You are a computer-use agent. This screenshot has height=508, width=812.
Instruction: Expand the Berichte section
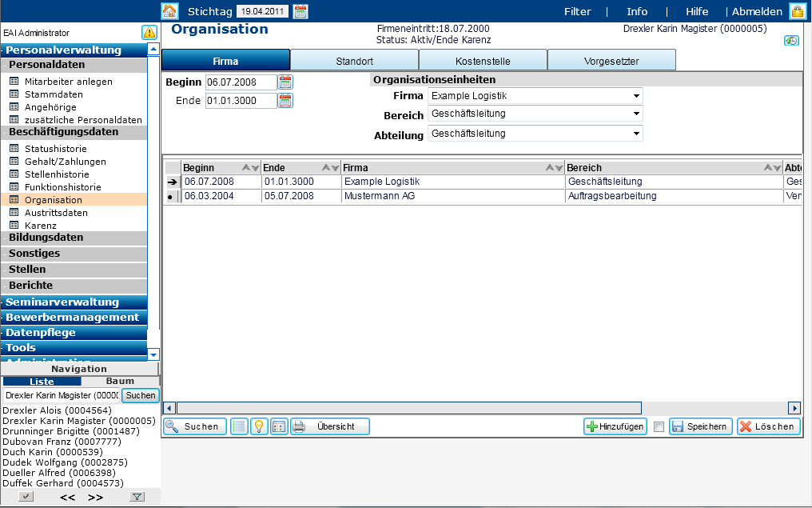(x=74, y=286)
